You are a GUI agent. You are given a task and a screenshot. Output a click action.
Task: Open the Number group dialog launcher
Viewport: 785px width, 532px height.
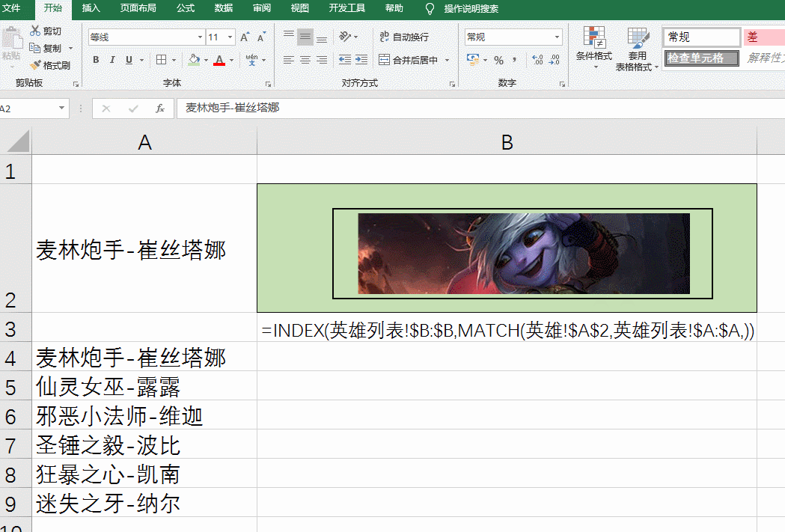click(x=562, y=85)
